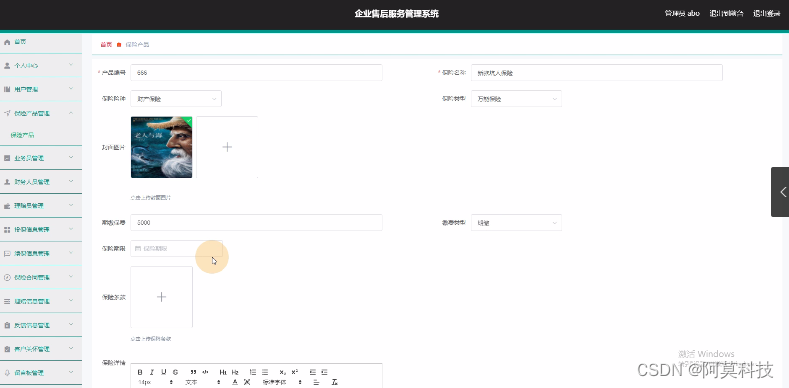Toggle underline in the rich text editor
Screen dimensions: 789x388
[164, 372]
